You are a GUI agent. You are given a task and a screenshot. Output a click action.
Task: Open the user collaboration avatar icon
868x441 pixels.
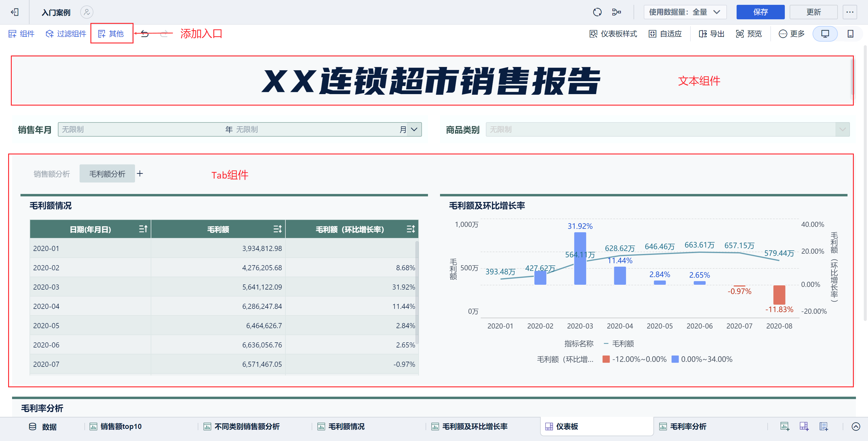86,12
